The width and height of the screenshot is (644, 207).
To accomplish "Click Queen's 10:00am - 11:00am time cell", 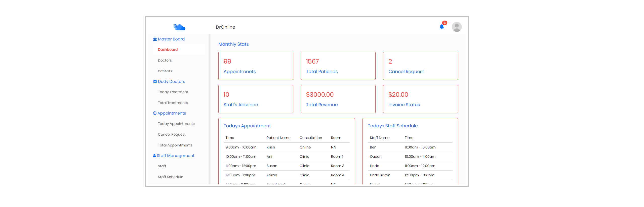I will click(420, 157).
